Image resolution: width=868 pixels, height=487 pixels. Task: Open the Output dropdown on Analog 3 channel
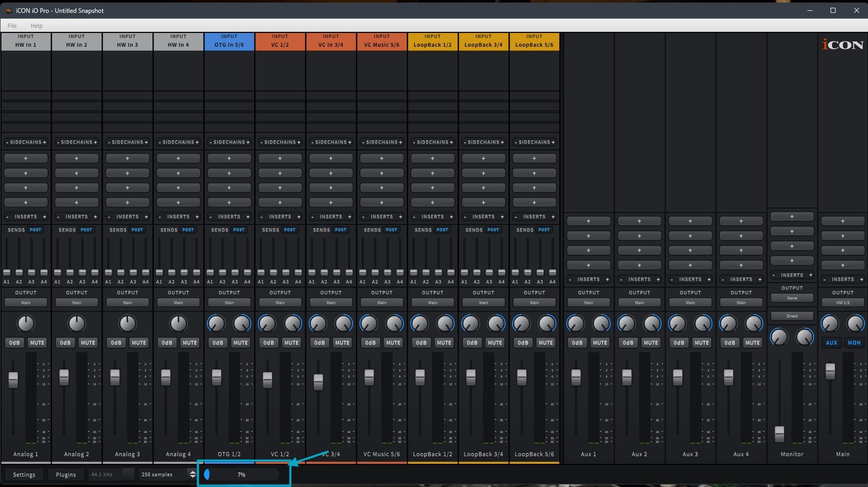coord(127,303)
